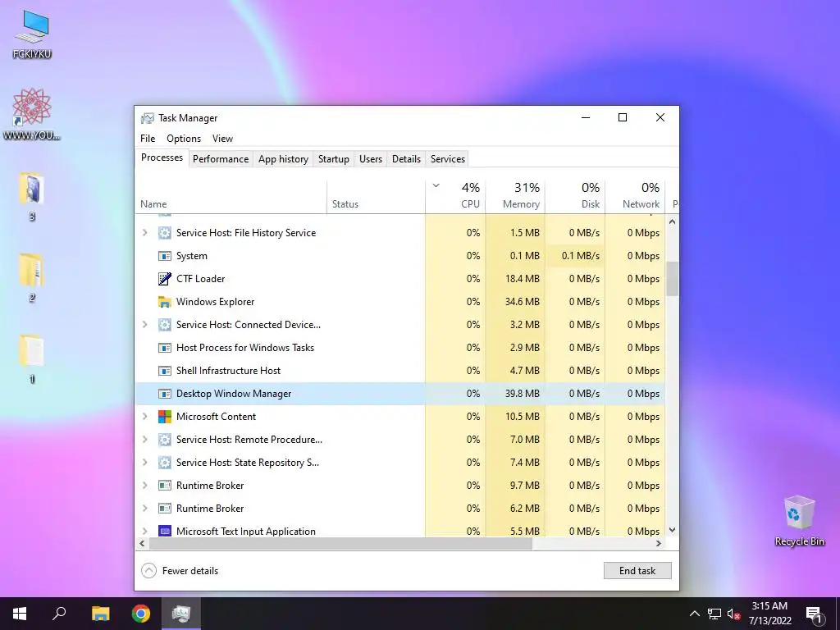
Task: Show hidden system tray icons
Action: pos(694,614)
